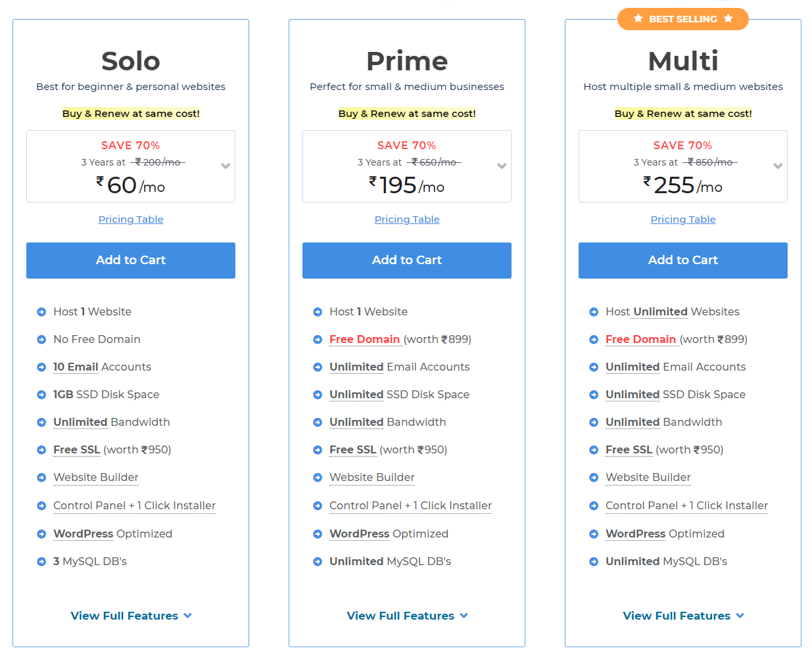The width and height of the screenshot is (812, 663).
Task: Click the arrow icon beside Multi's WordPress Optimized
Action: point(594,534)
